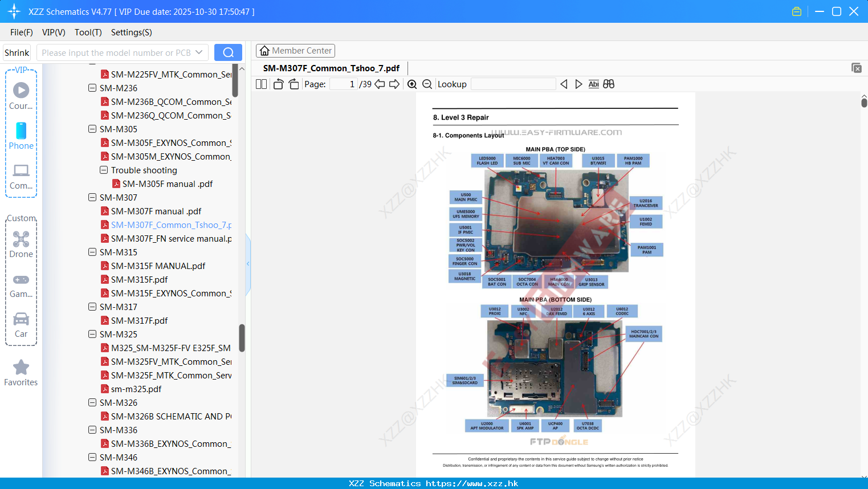Open the Courses sidebar icon
The height and width of the screenshot is (489, 868).
pos(21,96)
